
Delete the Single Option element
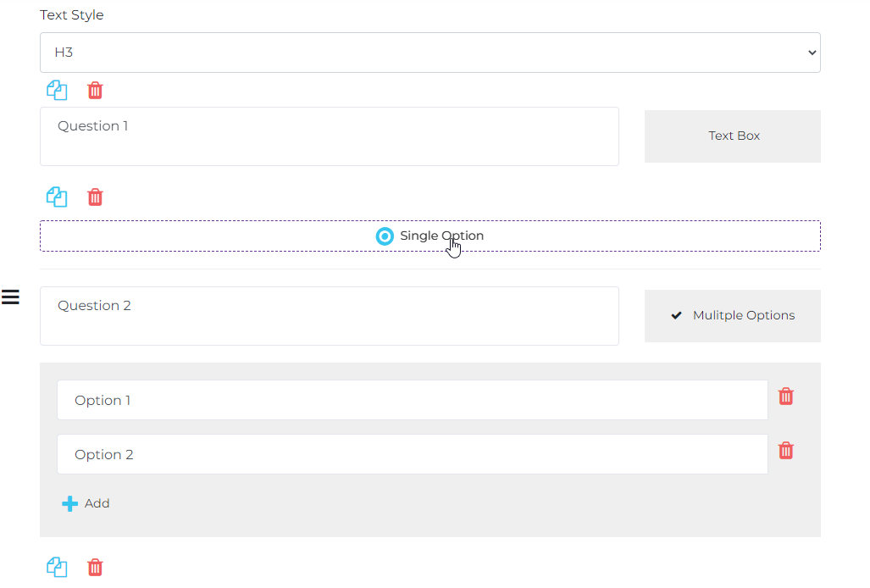(95, 197)
